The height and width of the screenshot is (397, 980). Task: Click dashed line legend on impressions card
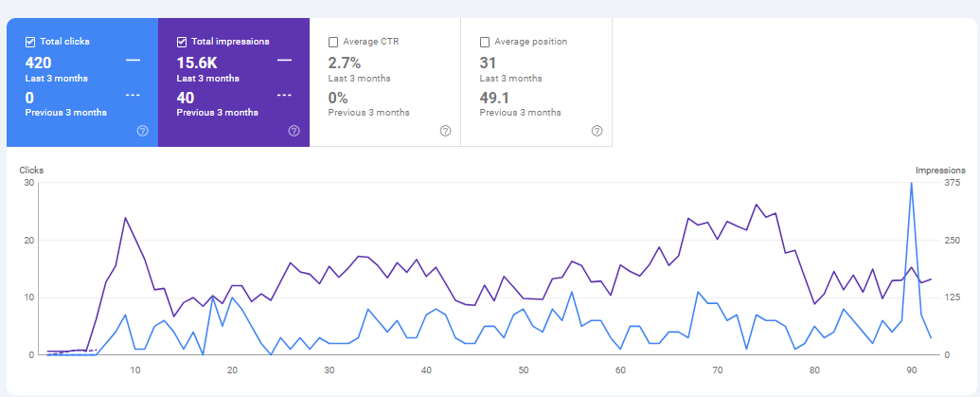pyautogui.click(x=284, y=95)
